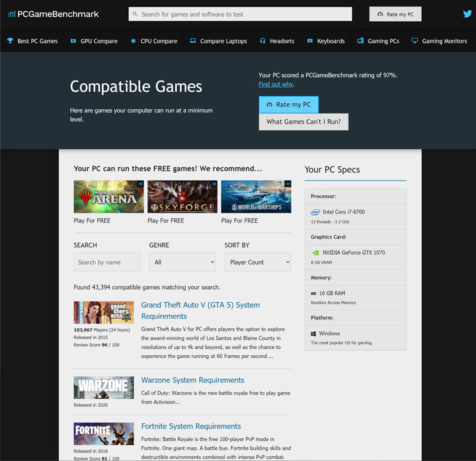Open Gaming Monitors menu item
This screenshot has width=476, height=461.
pos(439,41)
